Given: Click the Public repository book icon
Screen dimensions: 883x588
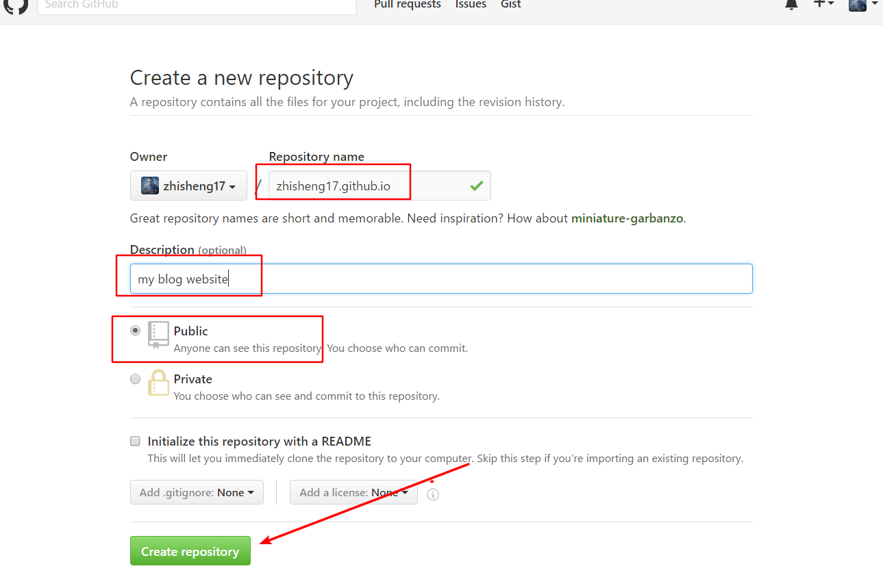Looking at the screenshot, I should [x=158, y=335].
